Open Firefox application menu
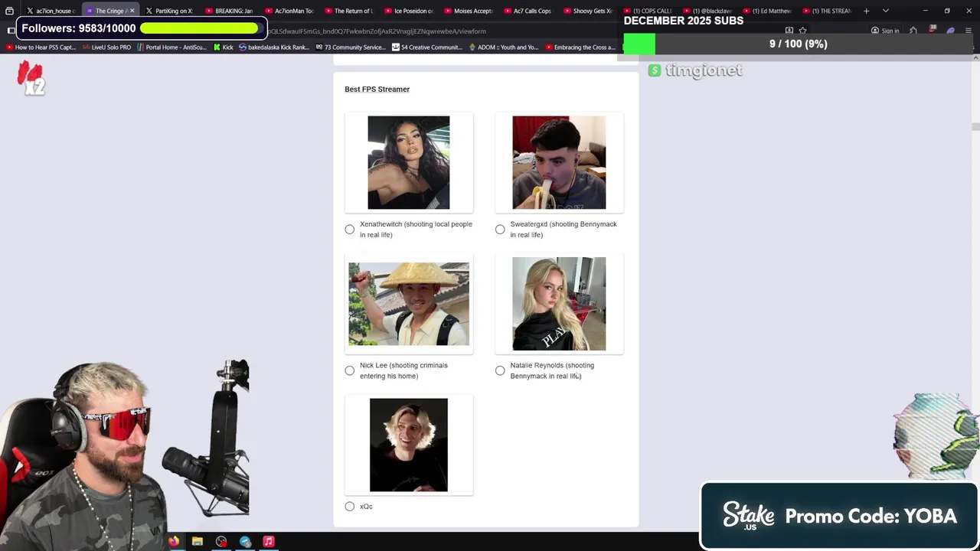 click(x=969, y=31)
